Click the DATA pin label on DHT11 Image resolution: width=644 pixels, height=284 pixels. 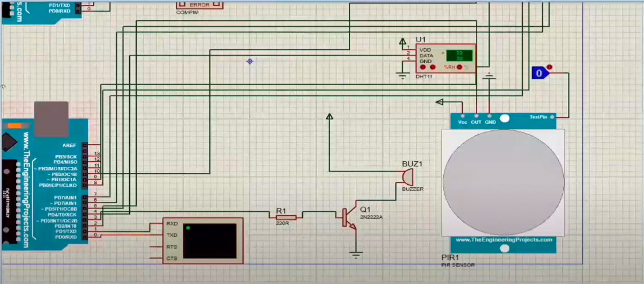coord(426,55)
